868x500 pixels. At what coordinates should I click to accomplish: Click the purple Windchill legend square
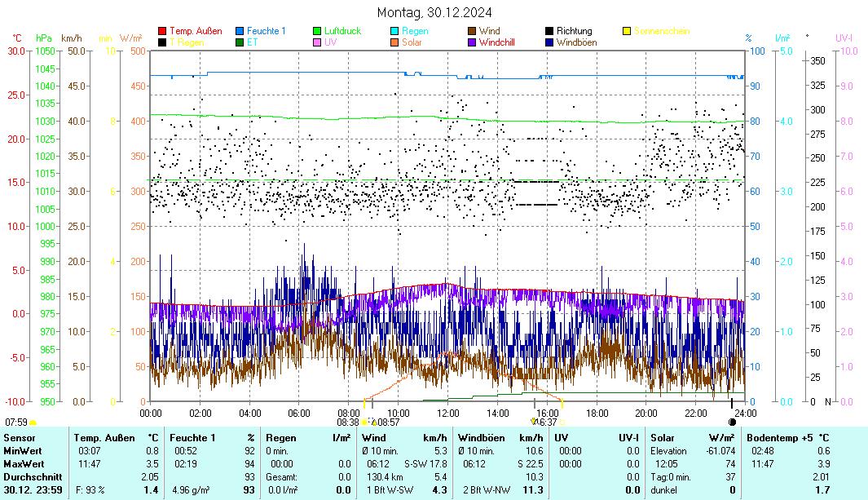[472, 42]
